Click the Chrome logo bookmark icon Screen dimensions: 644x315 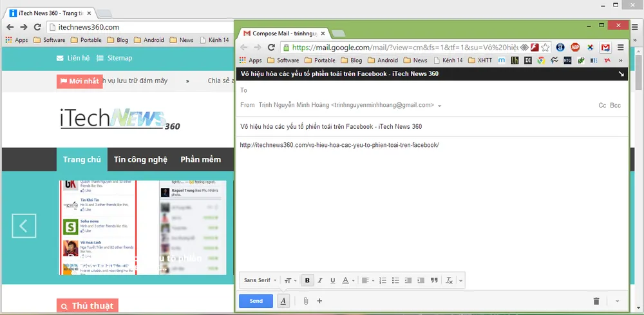tap(542, 60)
